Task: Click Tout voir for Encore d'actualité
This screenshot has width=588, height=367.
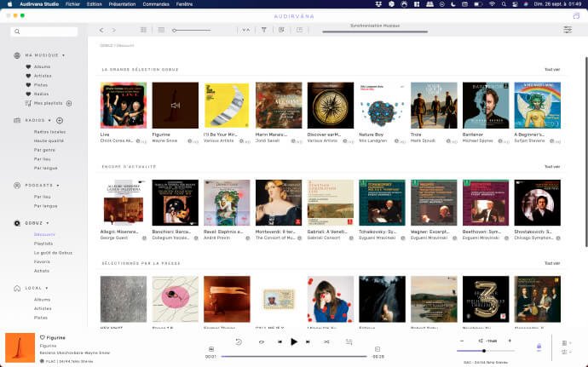Action: pos(552,167)
